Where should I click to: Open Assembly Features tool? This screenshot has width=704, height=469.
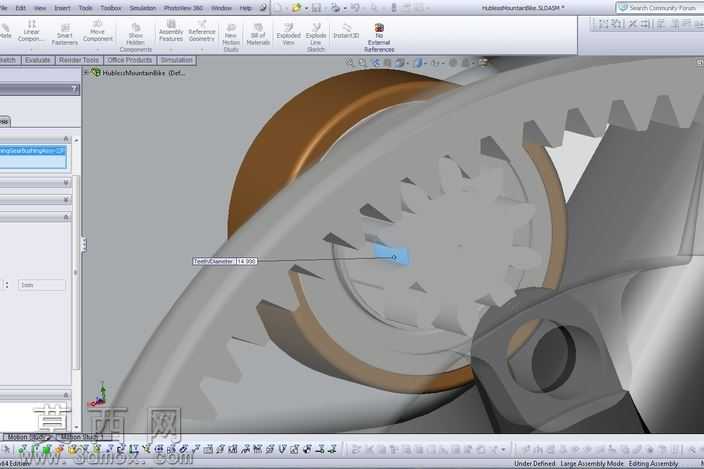tap(171, 31)
